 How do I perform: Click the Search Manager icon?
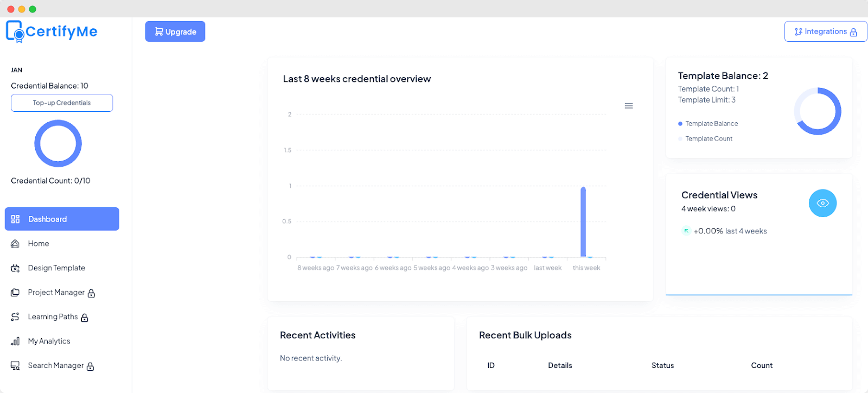(15, 366)
